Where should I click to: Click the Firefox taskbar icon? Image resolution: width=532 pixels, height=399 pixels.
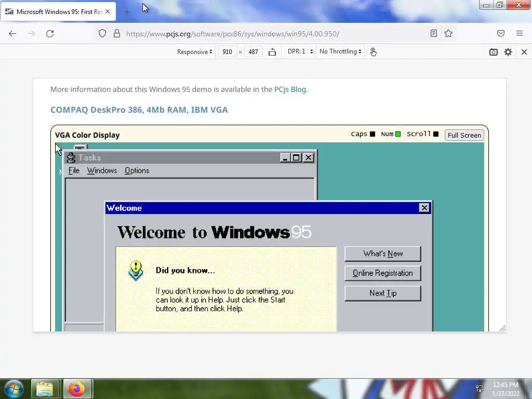(x=77, y=389)
